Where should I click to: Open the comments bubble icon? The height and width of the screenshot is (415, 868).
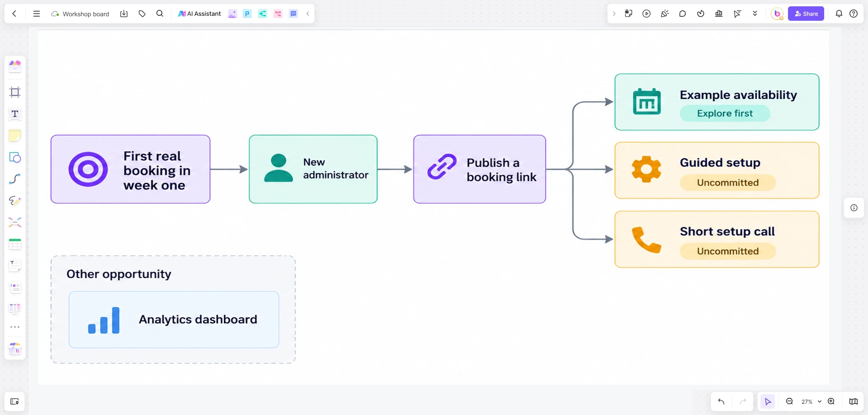[683, 14]
